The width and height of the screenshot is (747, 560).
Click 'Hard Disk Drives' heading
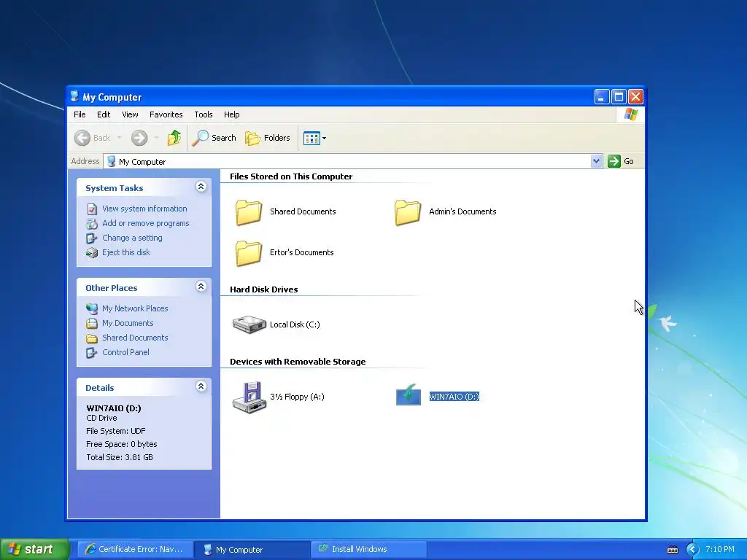(x=264, y=289)
